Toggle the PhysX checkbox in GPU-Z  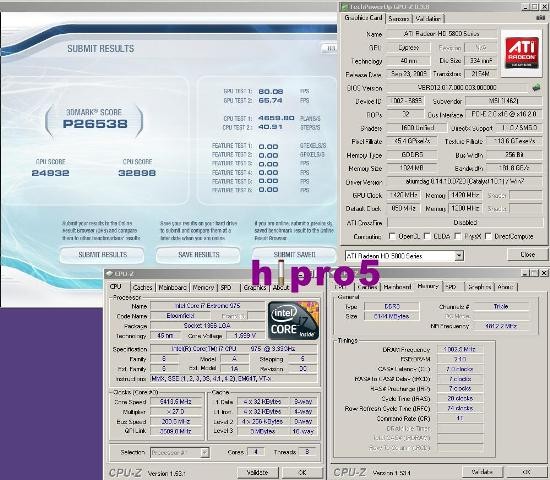pyautogui.click(x=457, y=236)
